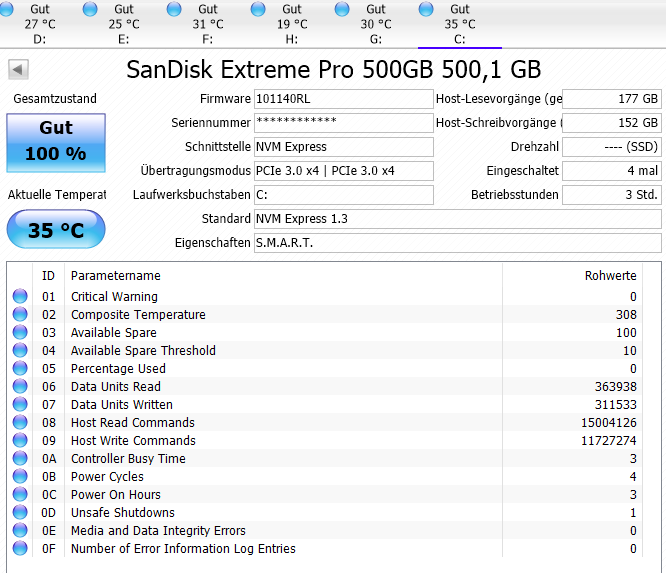Click the status icon for Unsafe Shutdowns
The height and width of the screenshot is (573, 666).
(20, 512)
